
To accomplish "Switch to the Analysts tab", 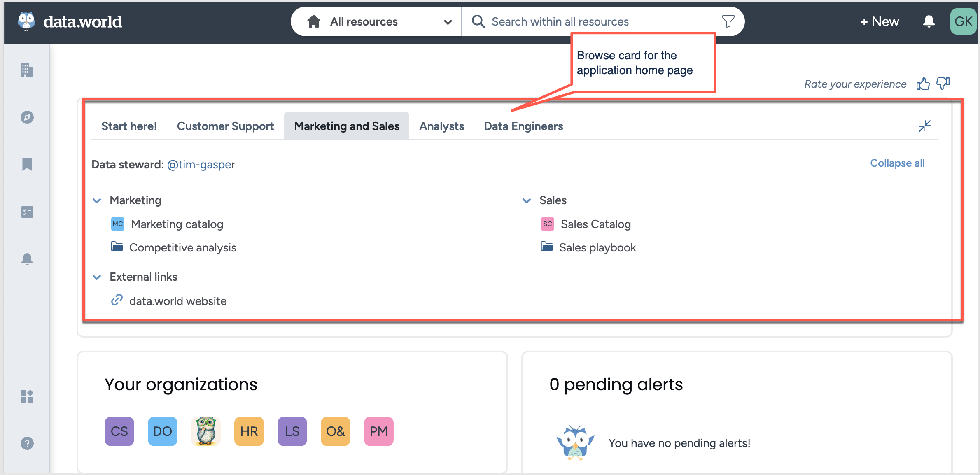I will (x=441, y=126).
